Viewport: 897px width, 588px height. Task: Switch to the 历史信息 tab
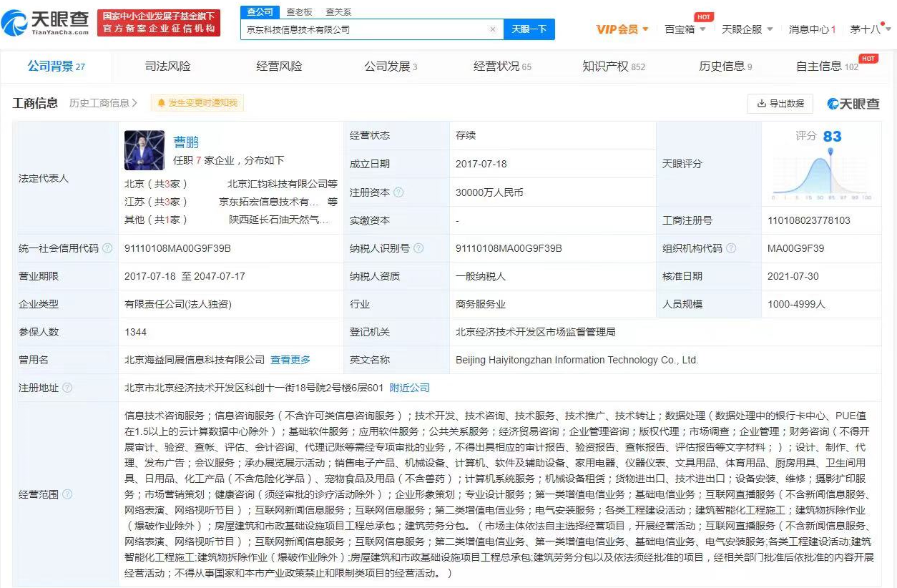[725, 67]
